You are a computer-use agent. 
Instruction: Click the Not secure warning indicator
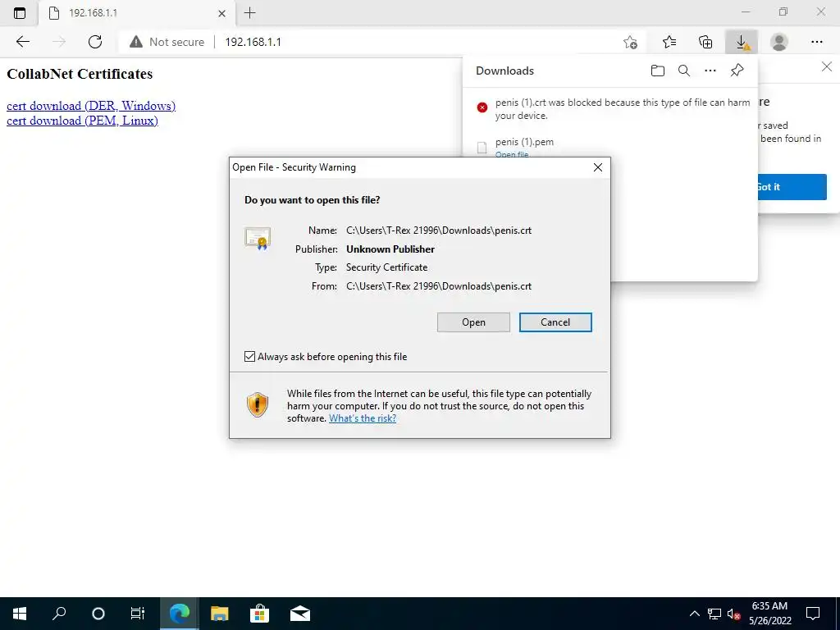[167, 42]
